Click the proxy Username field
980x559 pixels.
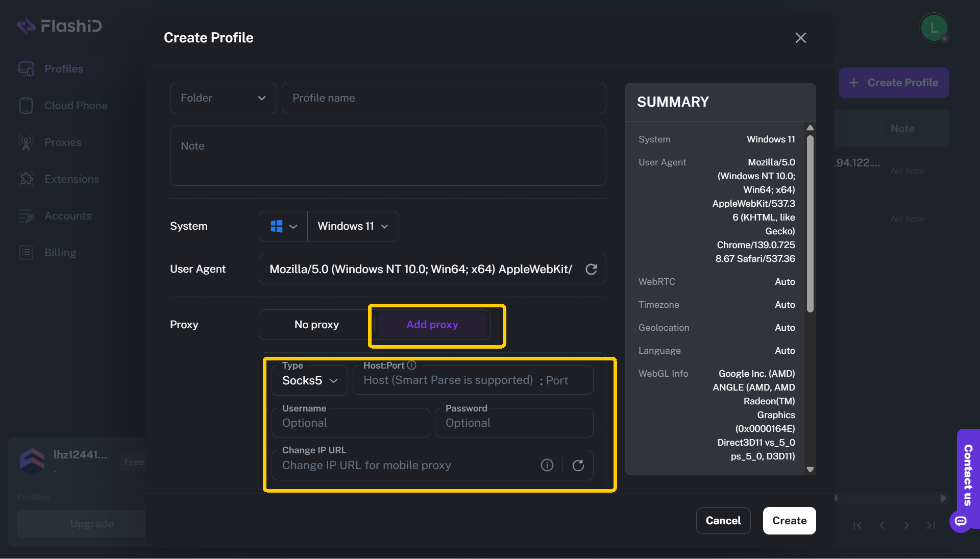point(351,423)
